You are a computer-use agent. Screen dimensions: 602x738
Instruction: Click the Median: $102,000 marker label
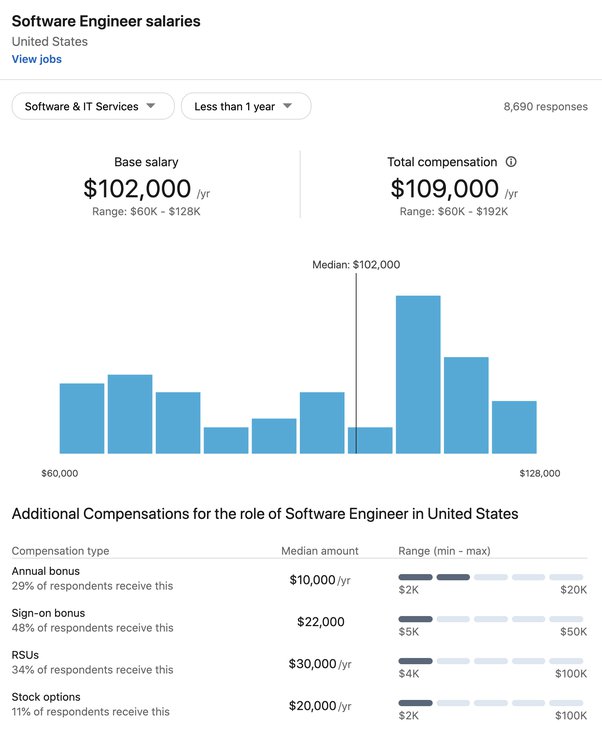click(356, 265)
